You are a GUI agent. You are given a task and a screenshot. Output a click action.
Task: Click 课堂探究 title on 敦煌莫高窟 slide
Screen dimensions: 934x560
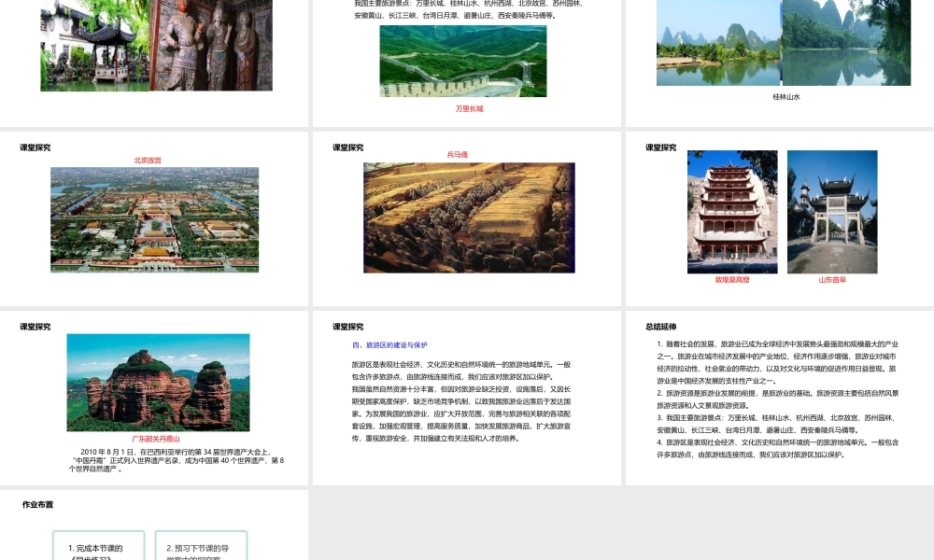tap(660, 147)
